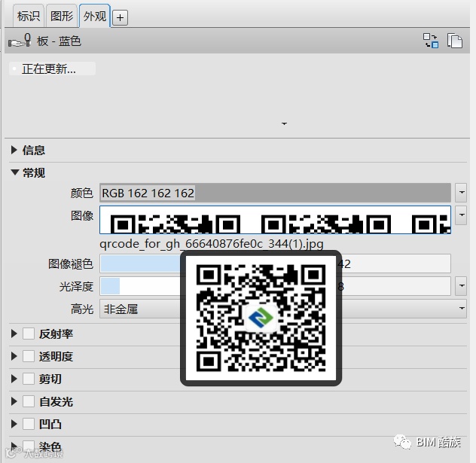The height and width of the screenshot is (463, 476).
Task: Click the duplicate asset icon
Action: (454, 41)
